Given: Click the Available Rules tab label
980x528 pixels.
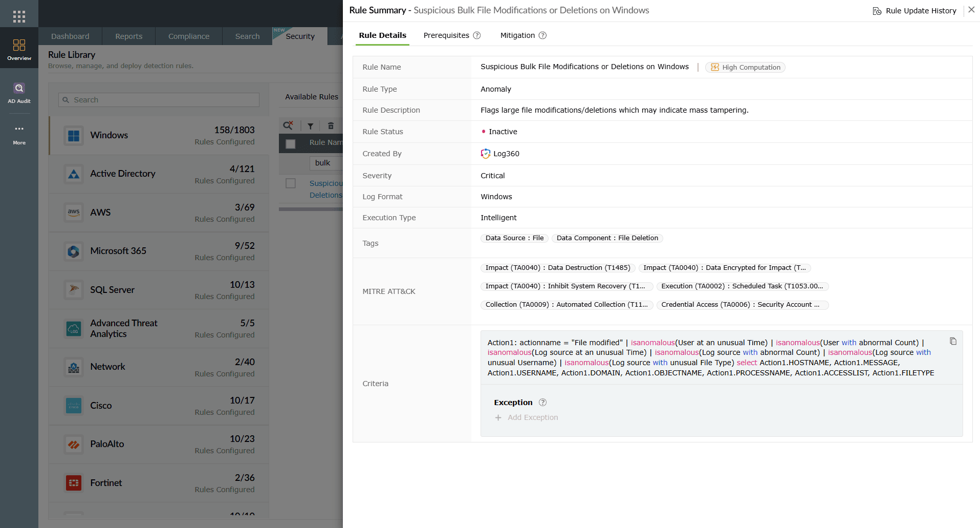Looking at the screenshot, I should [x=312, y=97].
